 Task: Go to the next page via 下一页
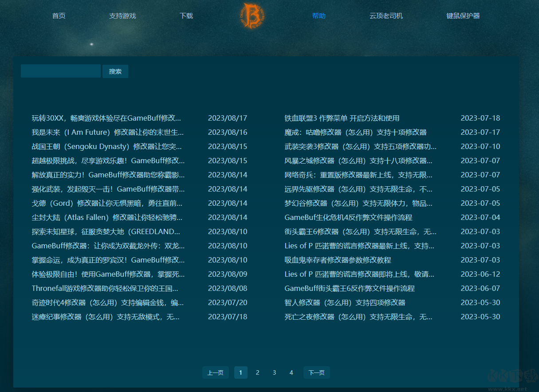pos(316,372)
